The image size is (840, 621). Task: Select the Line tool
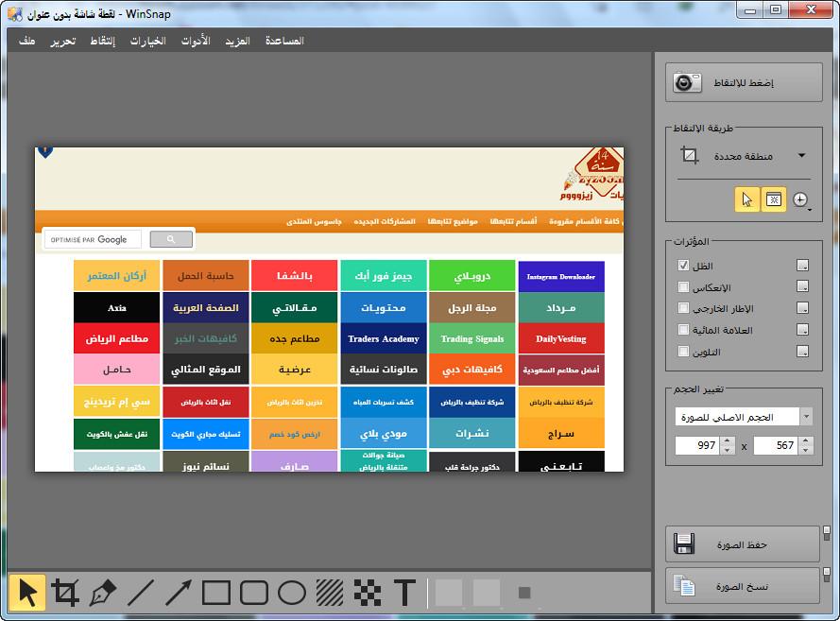141,593
